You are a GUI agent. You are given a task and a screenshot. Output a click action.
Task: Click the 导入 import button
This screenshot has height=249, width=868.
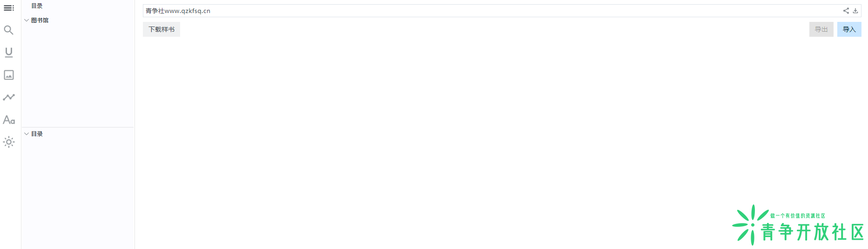click(x=849, y=29)
